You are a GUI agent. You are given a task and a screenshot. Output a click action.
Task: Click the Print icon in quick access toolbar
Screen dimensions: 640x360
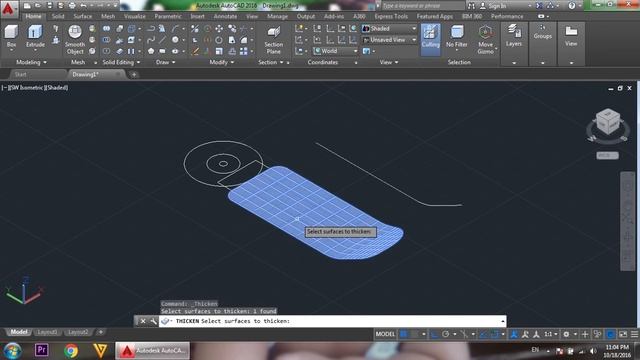[72, 5]
